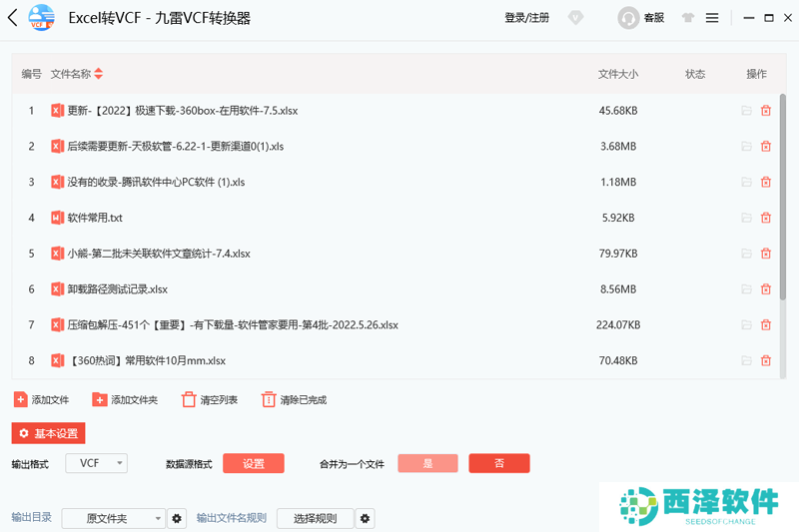
Task: Select file 卸载路径测试记录.xlsx
Action: (117, 289)
